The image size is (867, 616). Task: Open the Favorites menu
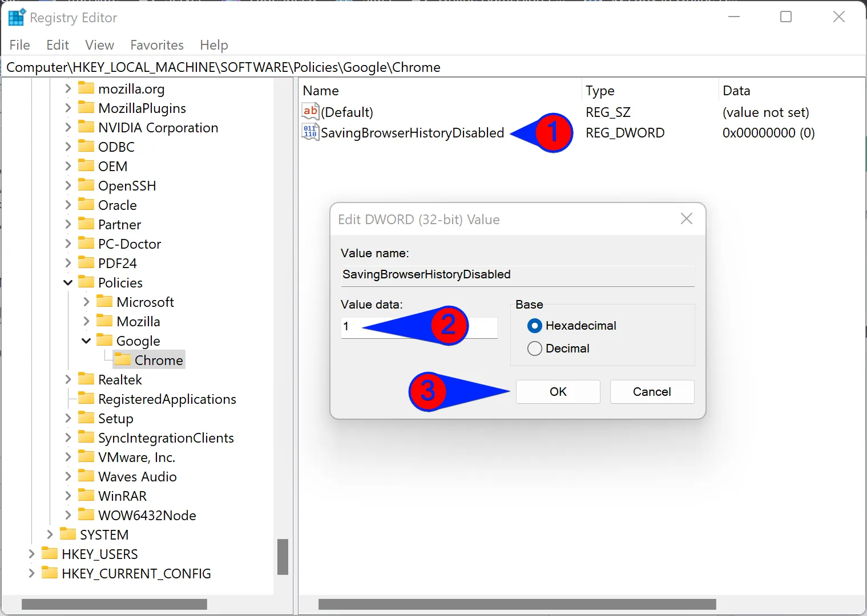[x=156, y=45]
